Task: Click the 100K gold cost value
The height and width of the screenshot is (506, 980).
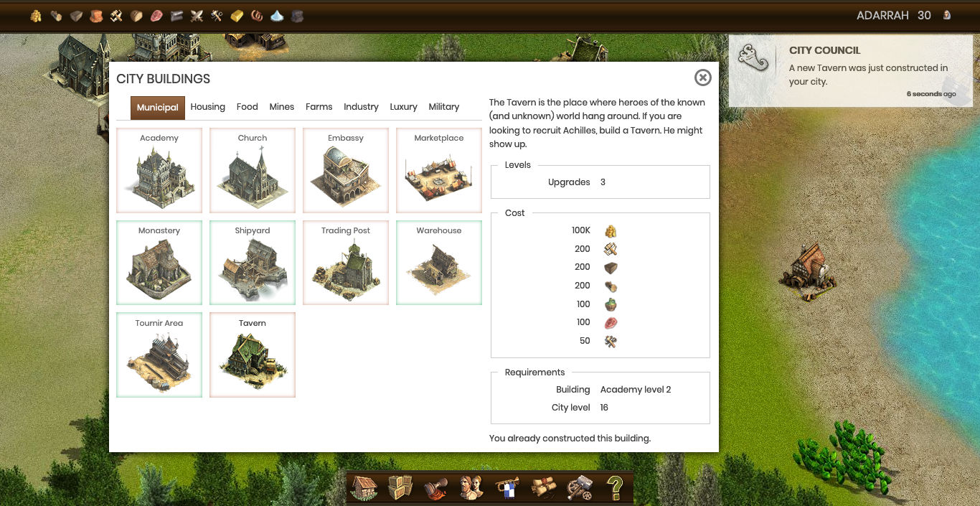Action: pos(581,230)
